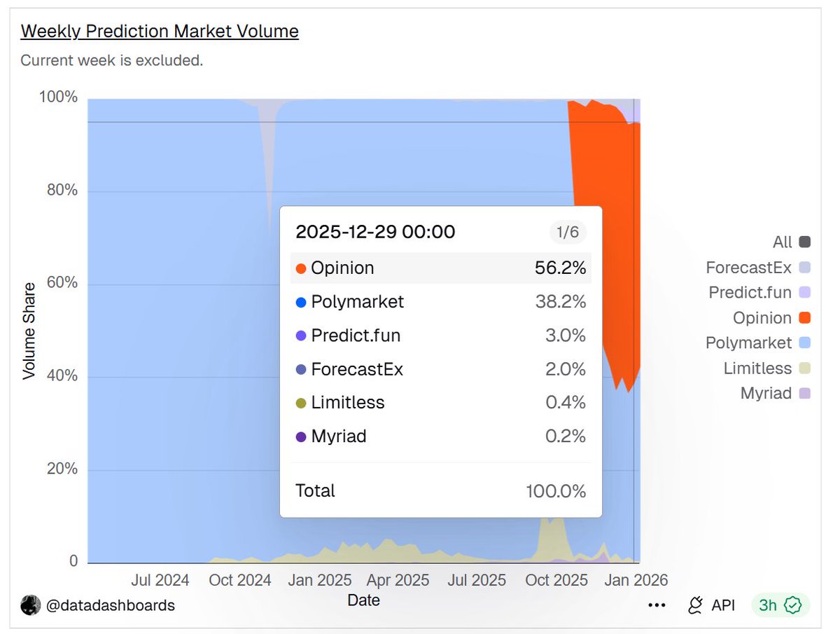Select the Predict.fun legend label
This screenshot has height=634, width=840.
pos(750,293)
